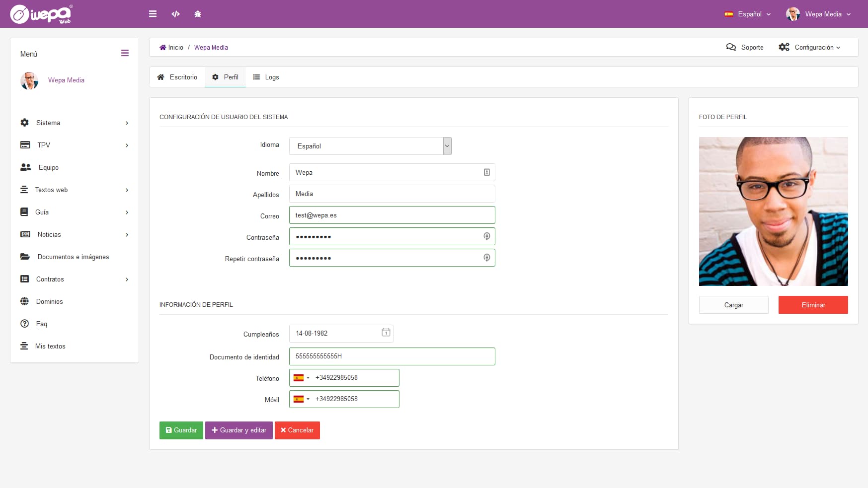The image size is (868, 488).
Task: Open the calendar picker for Cumpleaños
Action: point(386,333)
